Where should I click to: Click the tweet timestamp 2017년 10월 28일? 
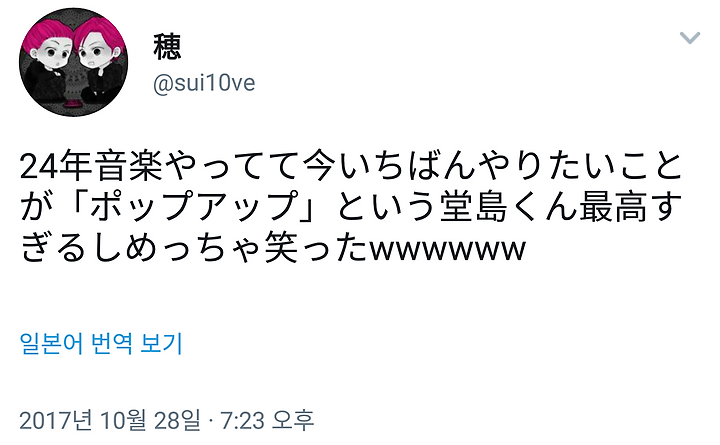pyautogui.click(x=110, y=420)
